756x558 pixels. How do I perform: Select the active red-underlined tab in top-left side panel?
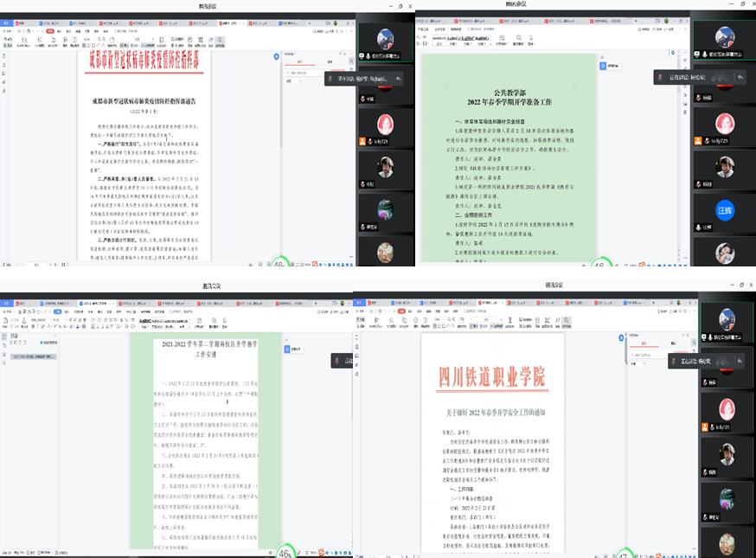pyautogui.click(x=300, y=62)
